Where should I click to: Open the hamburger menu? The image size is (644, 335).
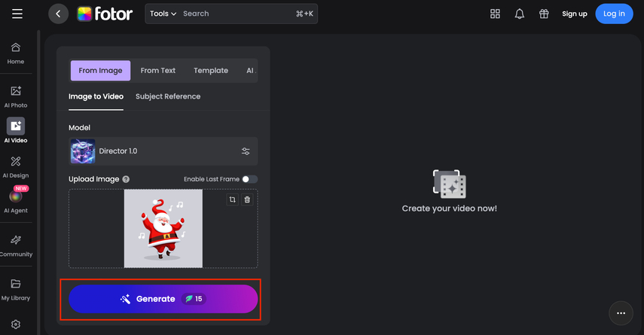click(x=17, y=14)
